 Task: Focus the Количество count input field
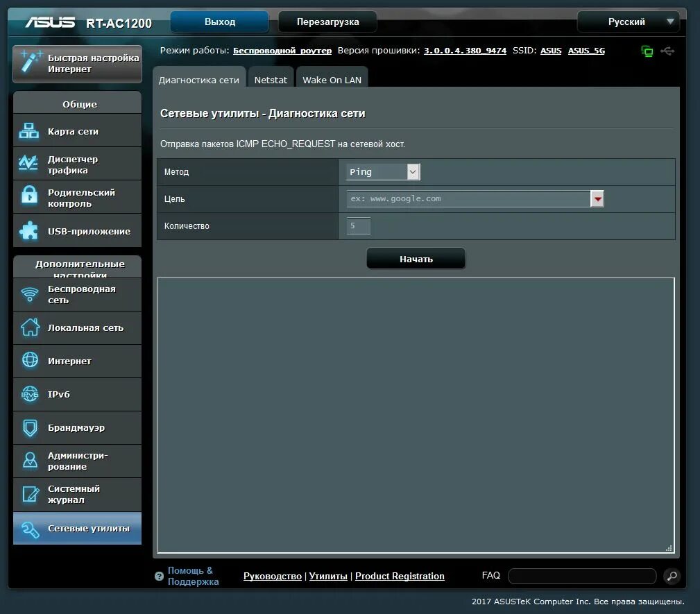click(x=359, y=225)
